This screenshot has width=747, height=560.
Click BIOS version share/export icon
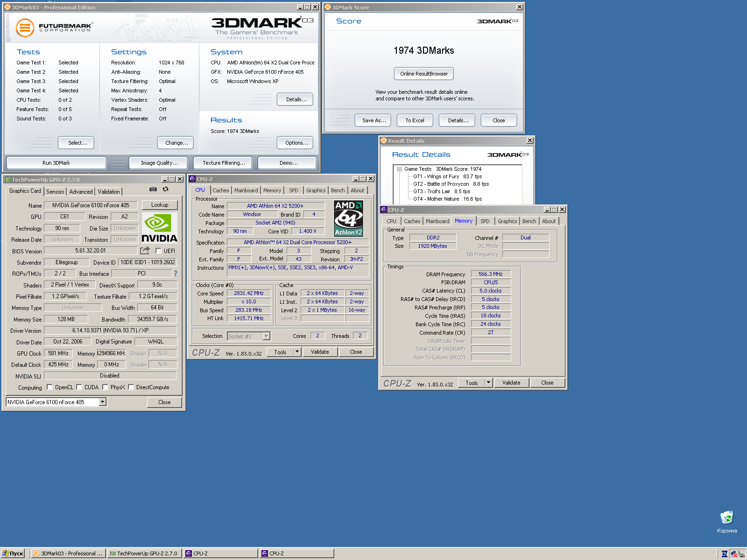point(145,251)
